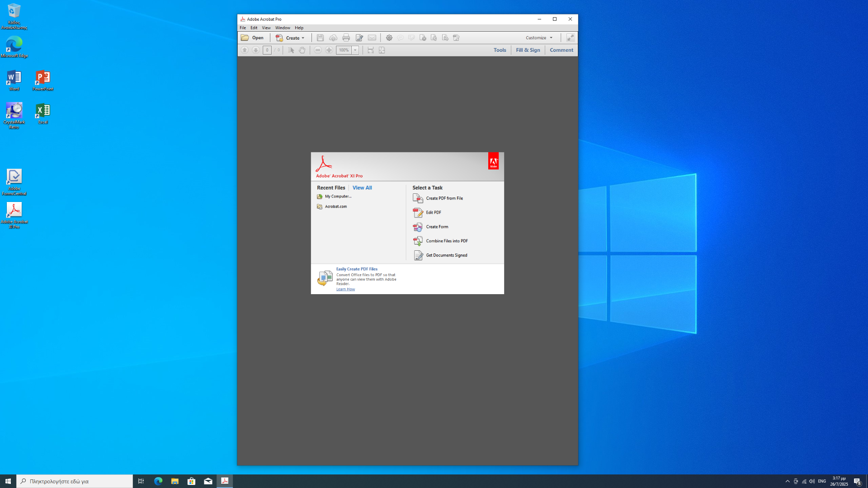This screenshot has width=868, height=488.
Task: Click the Next page arrow
Action: coord(256,50)
